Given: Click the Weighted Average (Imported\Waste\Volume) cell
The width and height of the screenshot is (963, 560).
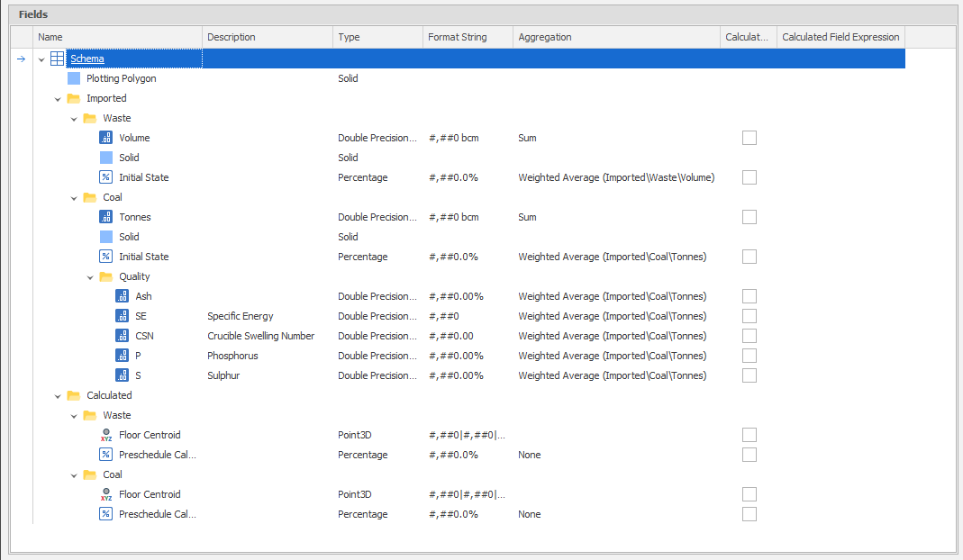Looking at the screenshot, I should [x=616, y=177].
